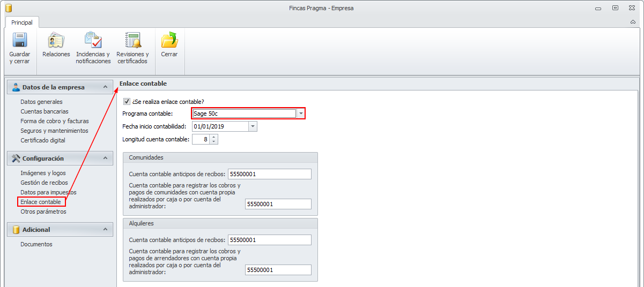644x287 pixels.
Task: Open the Fecha inicio contabilidad date dropdown
Action: [x=253, y=126]
